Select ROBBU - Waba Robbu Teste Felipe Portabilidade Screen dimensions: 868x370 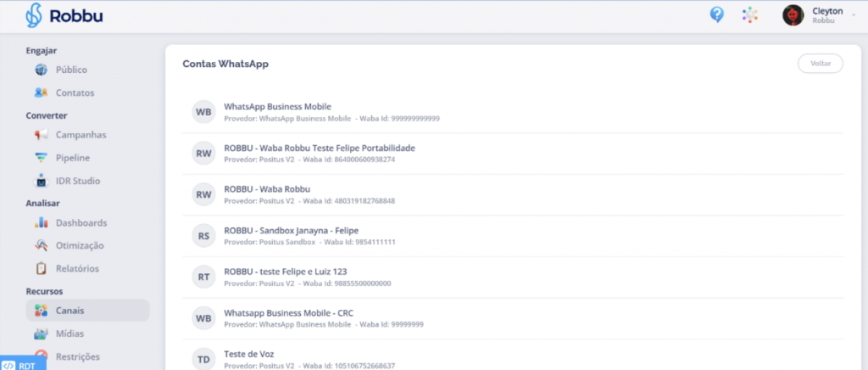[319, 148]
